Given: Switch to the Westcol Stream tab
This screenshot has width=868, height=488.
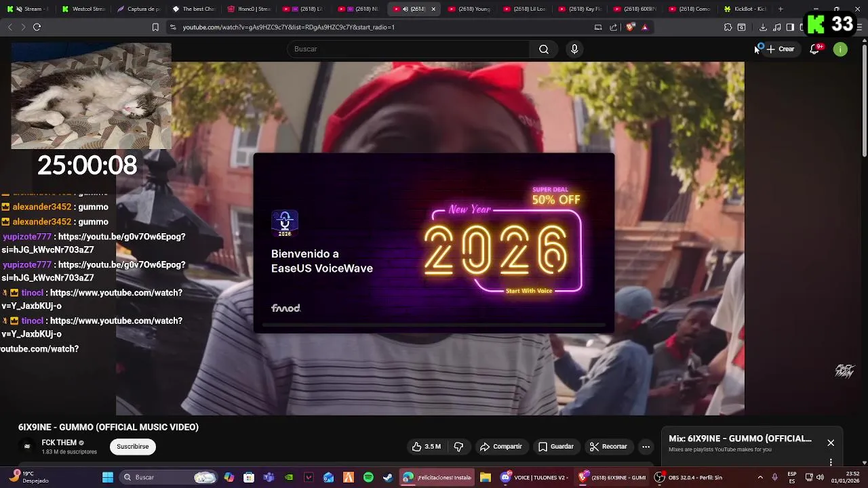Looking at the screenshot, I should coord(83,9).
